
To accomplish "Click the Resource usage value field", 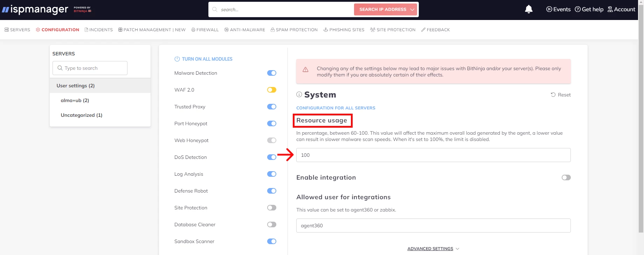I will (x=434, y=155).
